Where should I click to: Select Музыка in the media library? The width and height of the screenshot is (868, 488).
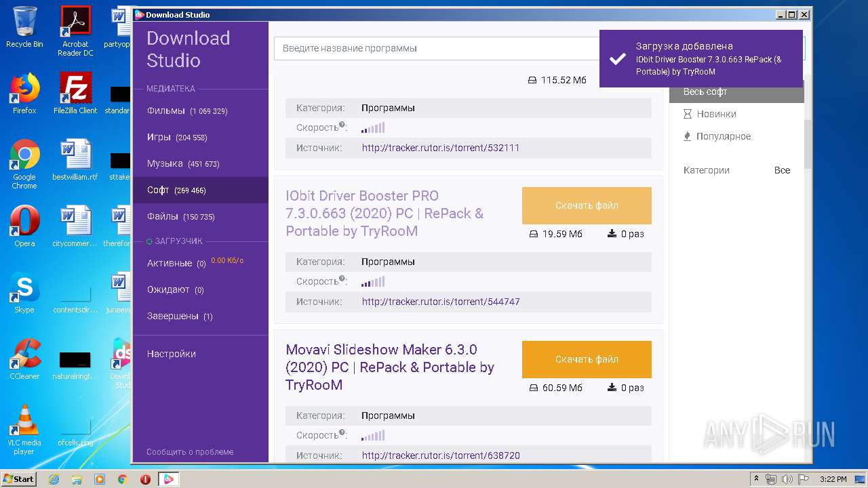(182, 163)
